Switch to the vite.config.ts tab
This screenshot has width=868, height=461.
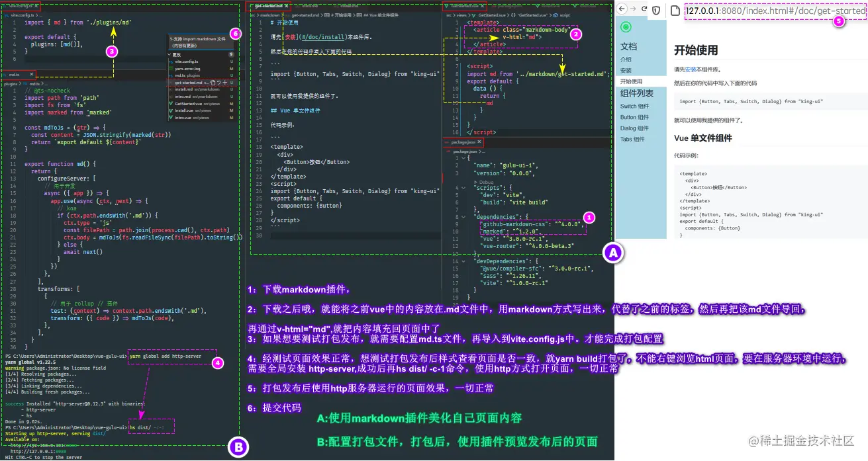21,6
